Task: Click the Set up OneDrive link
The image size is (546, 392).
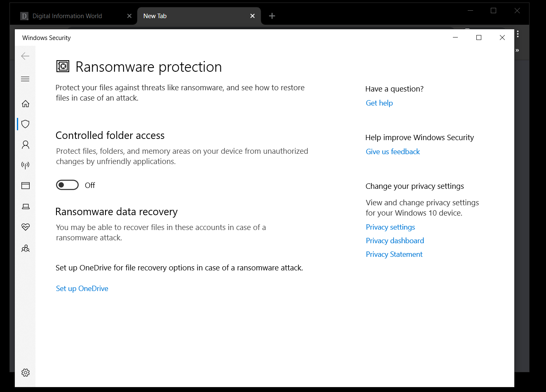Action: (x=82, y=288)
